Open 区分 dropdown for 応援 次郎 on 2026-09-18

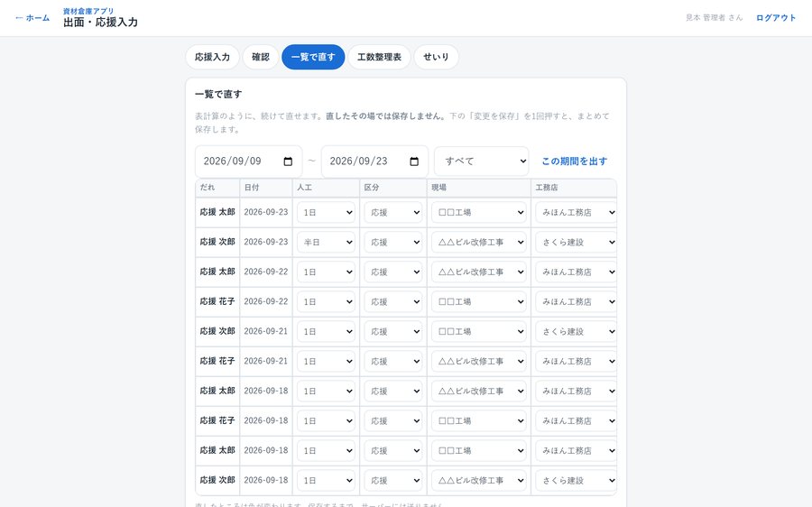point(393,481)
